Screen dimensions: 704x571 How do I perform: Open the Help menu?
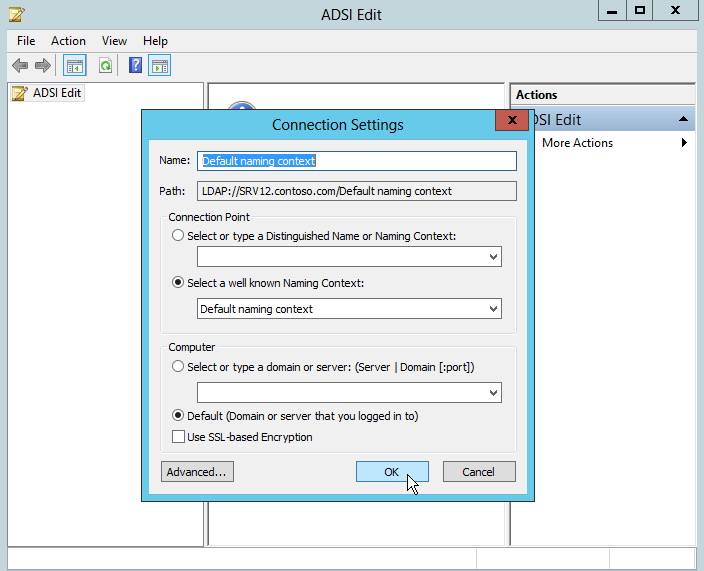(x=155, y=41)
